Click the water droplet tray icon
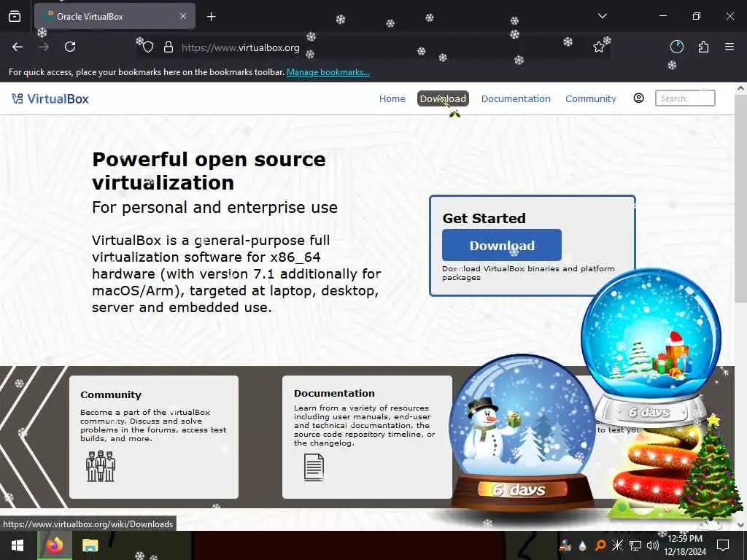Screen dimensions: 747x560 tap(583, 546)
